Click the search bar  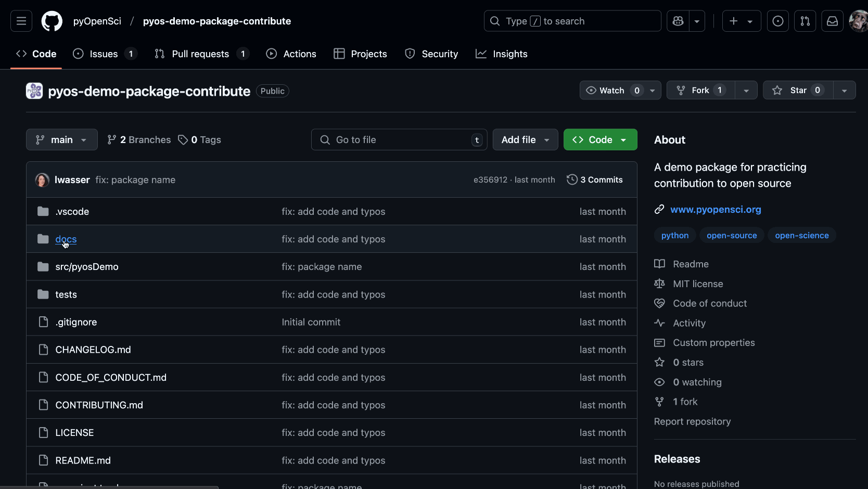(572, 21)
